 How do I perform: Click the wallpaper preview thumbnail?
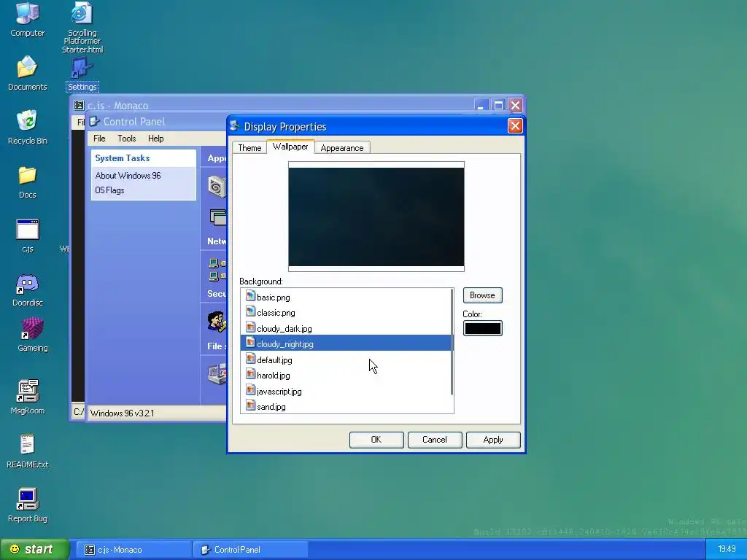click(376, 217)
